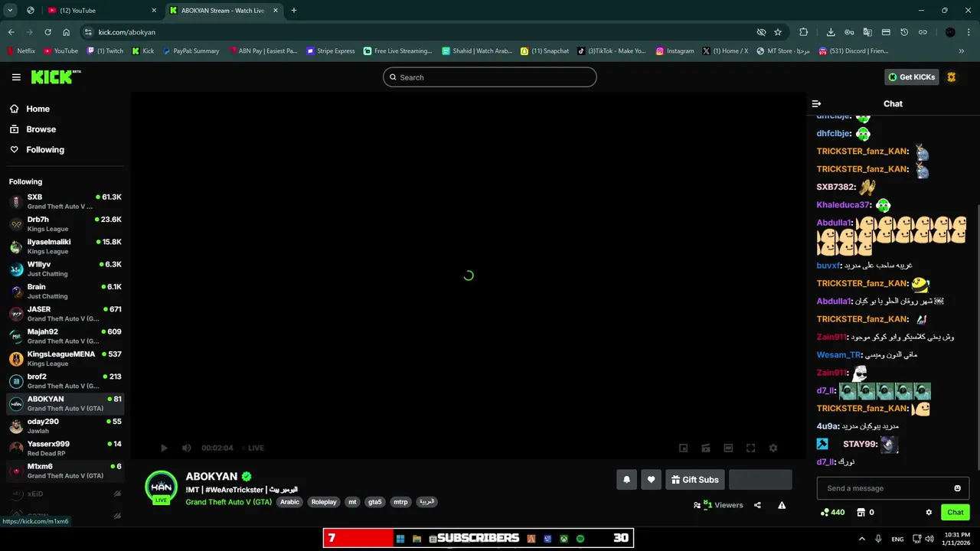Image resolution: width=980 pixels, height=551 pixels.
Task: Click the Grand Theft Auto V (GTA) category link
Action: (x=228, y=502)
